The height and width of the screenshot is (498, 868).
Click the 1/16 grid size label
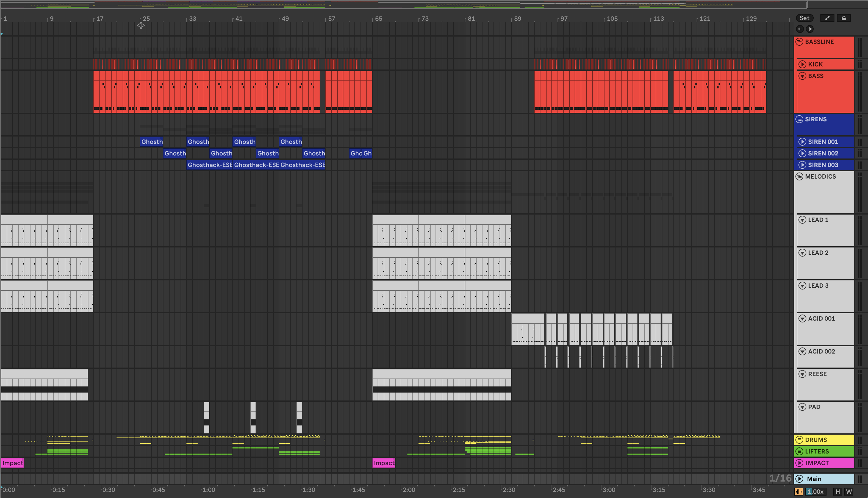tap(780, 478)
